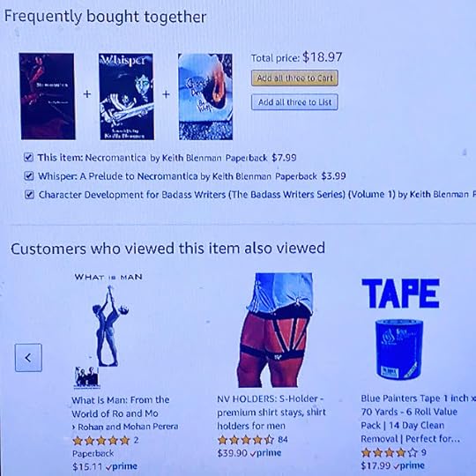Open the NV Holders shirt stays product image
Viewport: 476px width, 476px height.
click(x=275, y=330)
